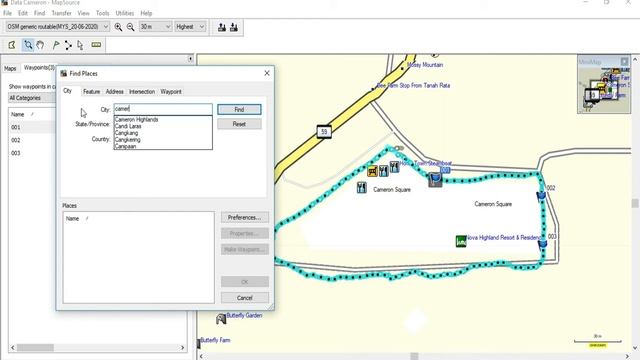Click the Zoom In magnifier icon
The image size is (640, 360).
pos(118,27)
